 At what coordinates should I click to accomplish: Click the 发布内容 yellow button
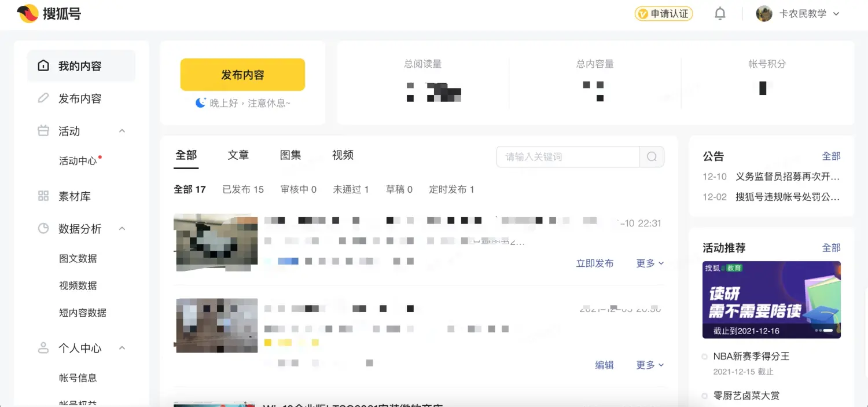coord(242,74)
